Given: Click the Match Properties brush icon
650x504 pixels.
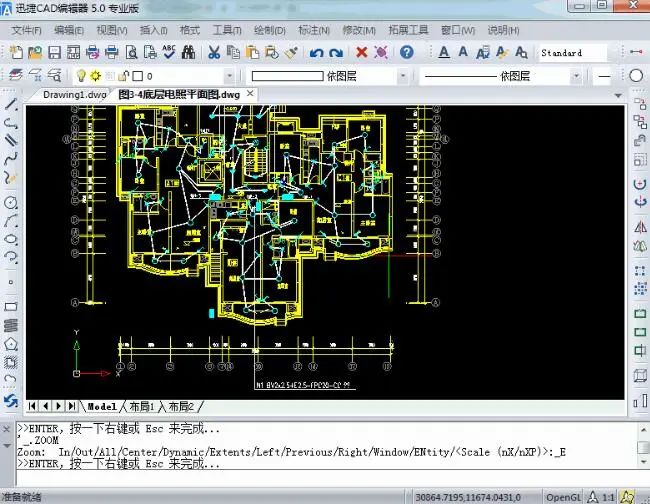Looking at the screenshot, I should 291,52.
